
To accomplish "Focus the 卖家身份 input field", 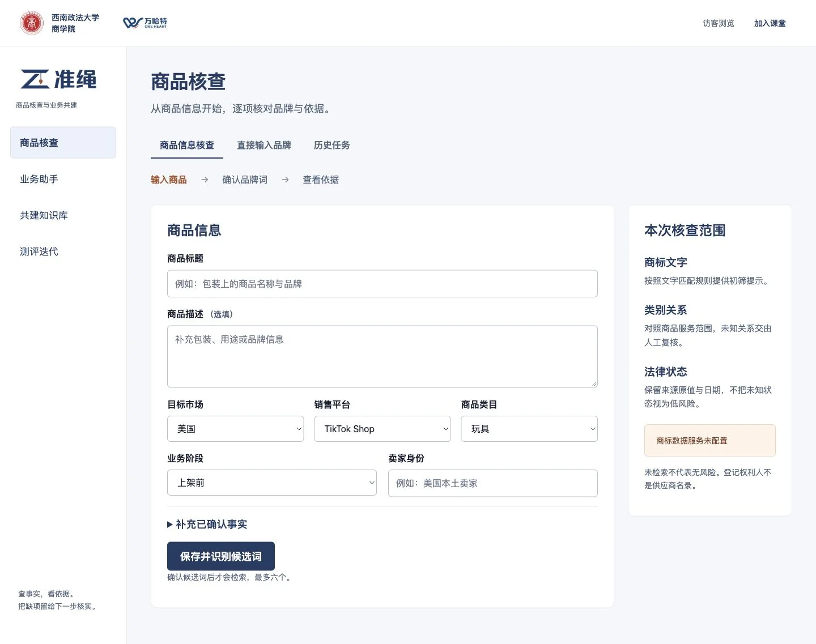I will [x=493, y=483].
